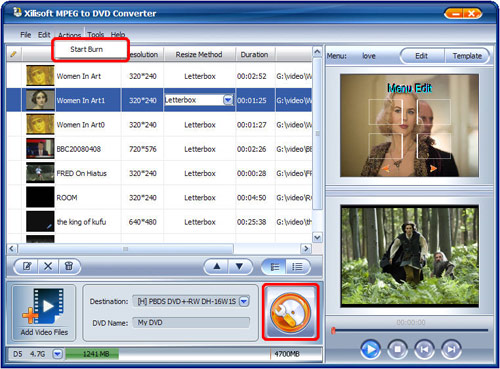The height and width of the screenshot is (369, 500).
Task: Stop the preview playback
Action: (397, 349)
